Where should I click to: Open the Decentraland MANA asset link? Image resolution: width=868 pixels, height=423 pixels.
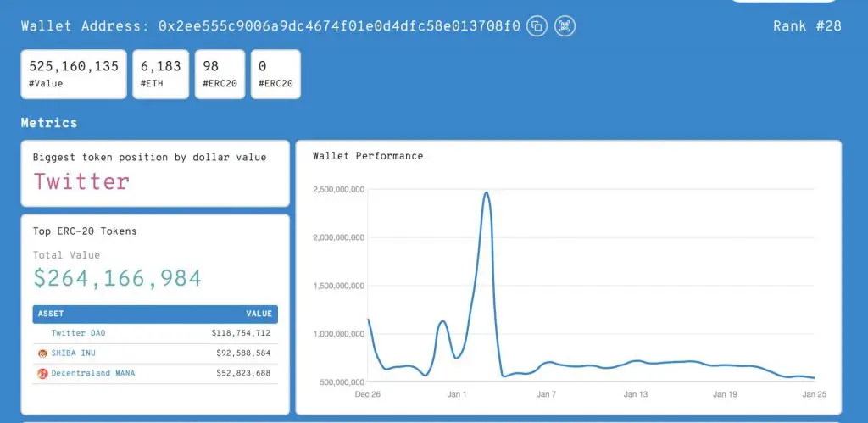tap(93, 373)
